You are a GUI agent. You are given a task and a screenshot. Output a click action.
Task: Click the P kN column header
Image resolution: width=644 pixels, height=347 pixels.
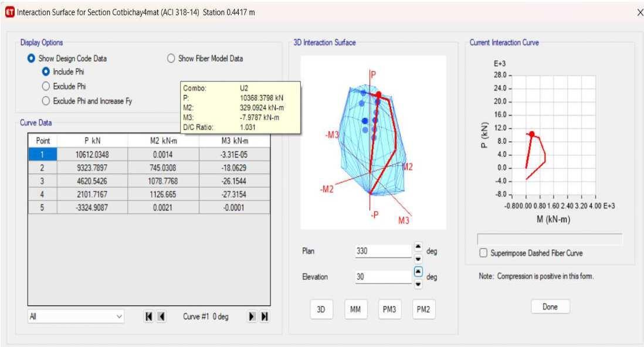[x=93, y=141]
